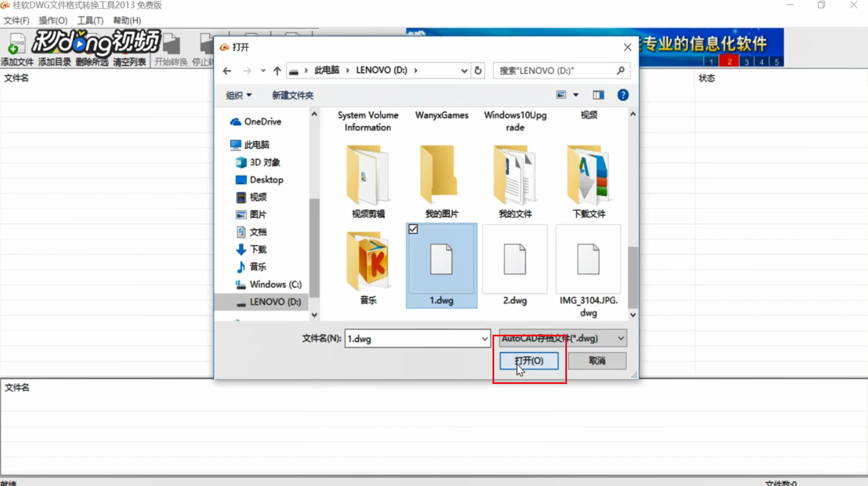Open the view options dropdown arrow
This screenshot has height=486, width=868.
pos(576,95)
